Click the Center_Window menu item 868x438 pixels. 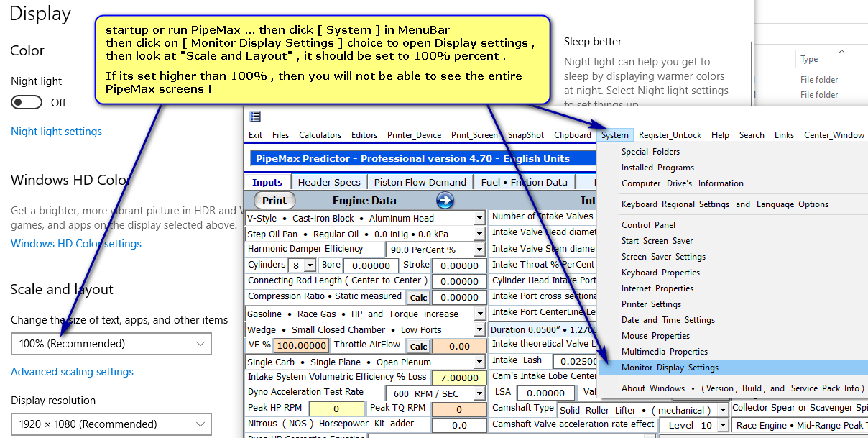tap(834, 135)
